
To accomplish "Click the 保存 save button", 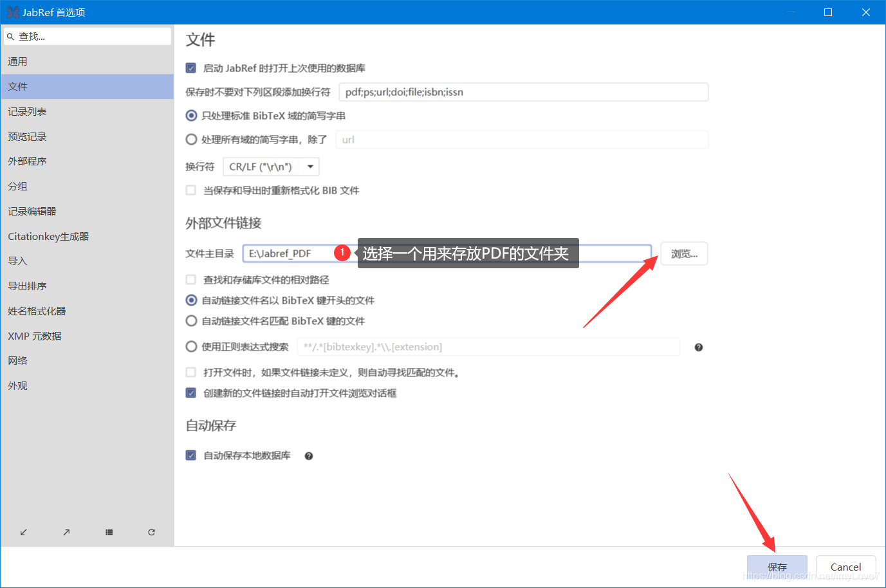I will [x=777, y=567].
